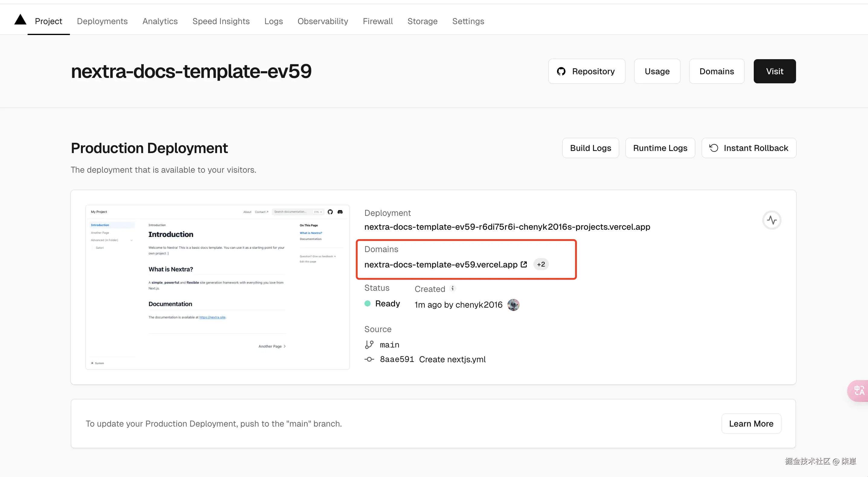Switch to the Deployments tab
868x477 pixels.
coord(102,21)
